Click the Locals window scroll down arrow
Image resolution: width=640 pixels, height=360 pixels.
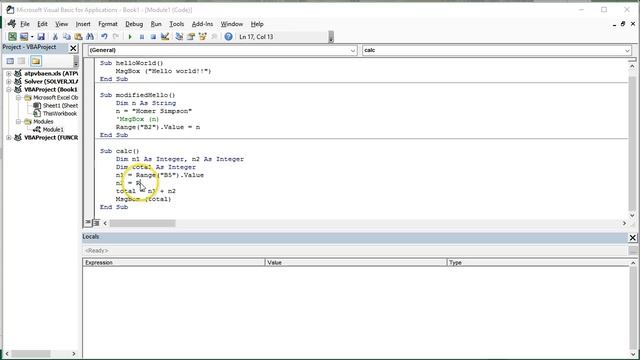633,354
